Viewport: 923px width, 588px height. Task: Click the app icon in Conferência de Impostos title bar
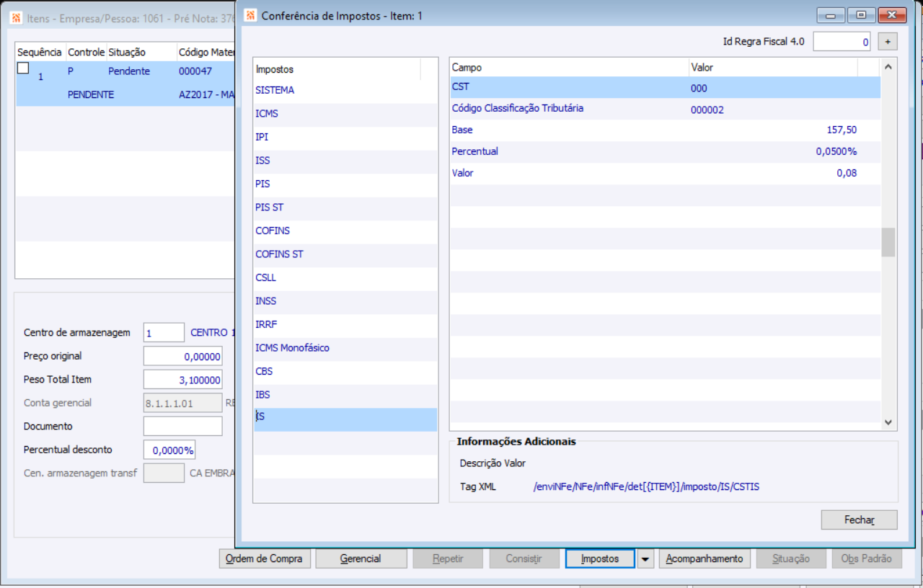(249, 15)
